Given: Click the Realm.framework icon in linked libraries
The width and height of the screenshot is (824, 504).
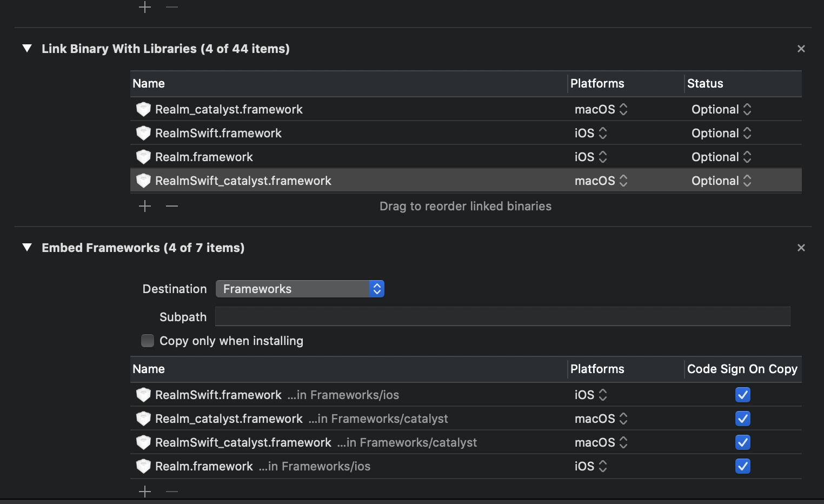Looking at the screenshot, I should (143, 157).
